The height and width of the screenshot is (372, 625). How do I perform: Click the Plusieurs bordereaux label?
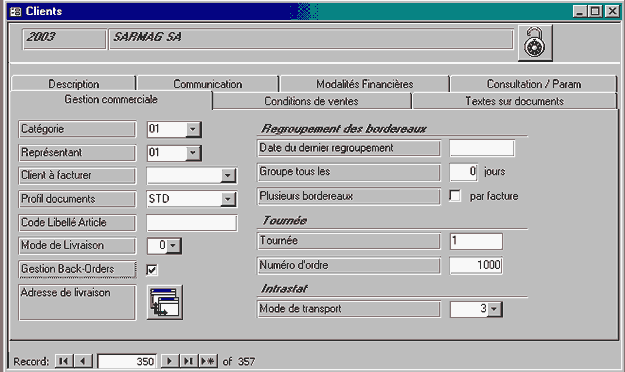pos(349,196)
